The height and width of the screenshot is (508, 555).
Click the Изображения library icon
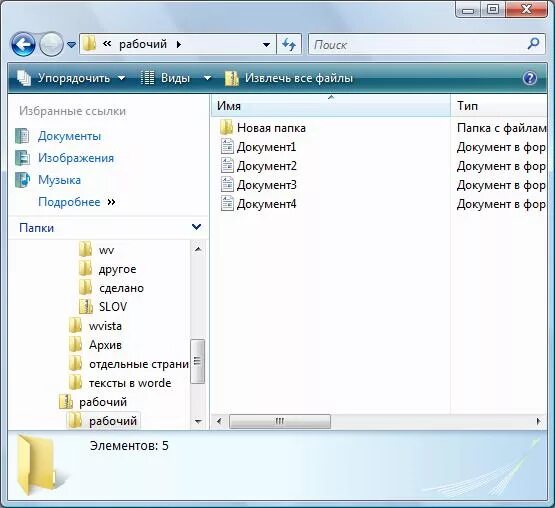click(22, 158)
